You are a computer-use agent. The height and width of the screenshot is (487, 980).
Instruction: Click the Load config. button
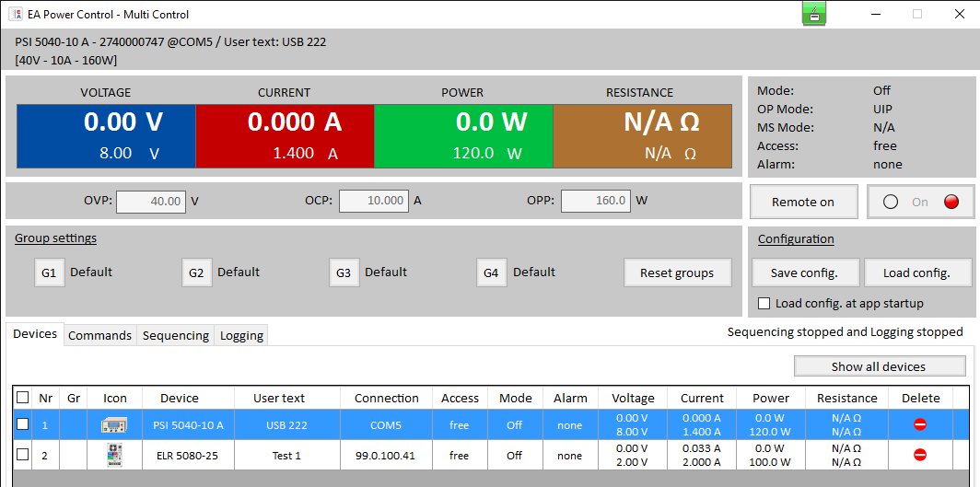tap(916, 272)
